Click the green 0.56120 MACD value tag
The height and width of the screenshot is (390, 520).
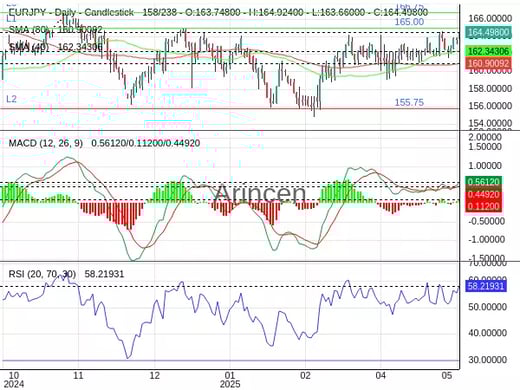[483, 182]
